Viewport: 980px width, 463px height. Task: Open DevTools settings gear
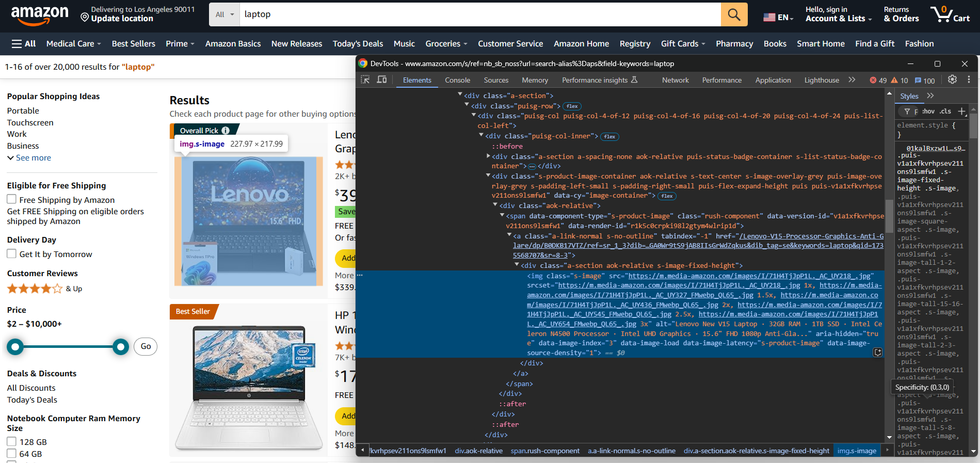(x=952, y=79)
